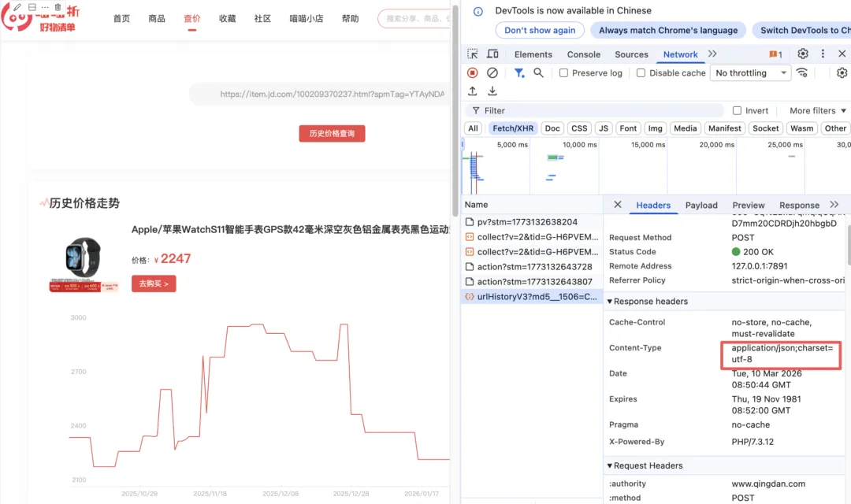851x504 pixels.
Task: Select the All request type filter
Action: click(x=474, y=128)
